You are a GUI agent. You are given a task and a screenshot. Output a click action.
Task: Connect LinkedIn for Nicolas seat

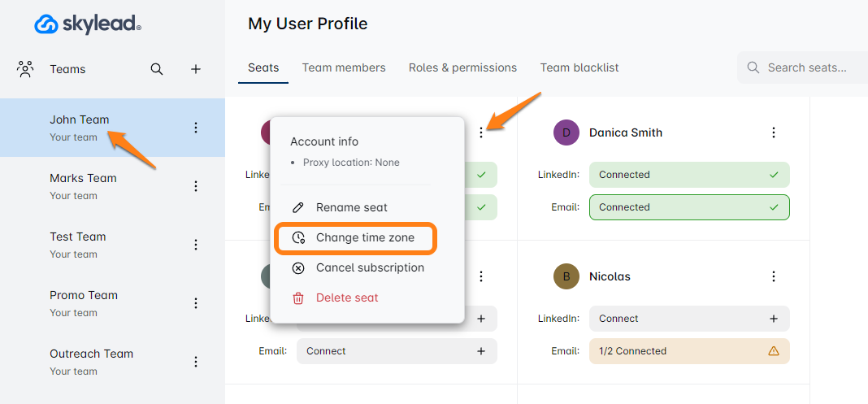click(x=689, y=318)
